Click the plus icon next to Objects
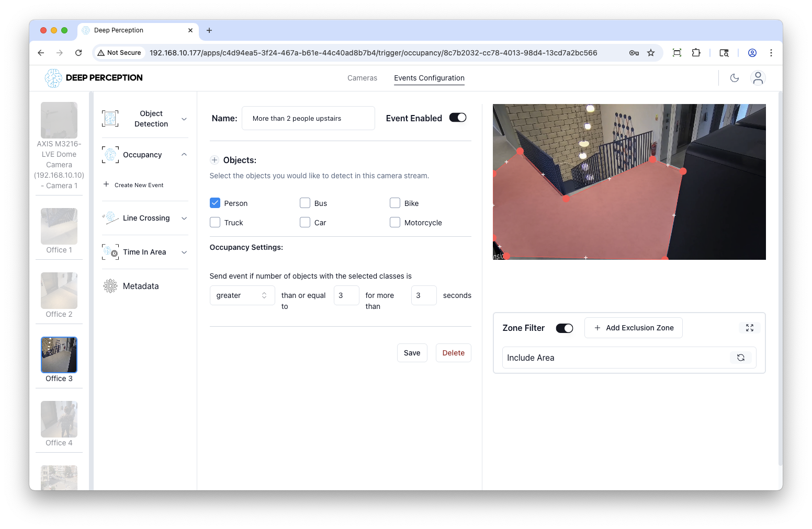This screenshot has width=812, height=529. point(215,160)
